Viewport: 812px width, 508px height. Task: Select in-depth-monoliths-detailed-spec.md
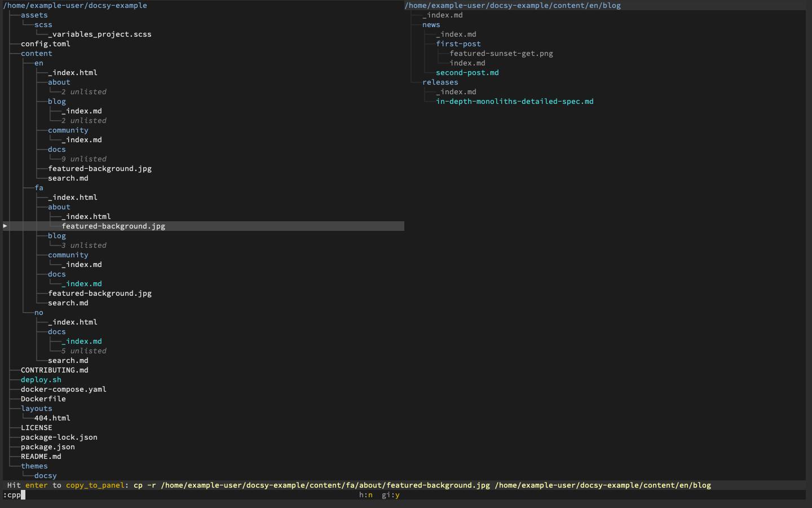(x=515, y=101)
